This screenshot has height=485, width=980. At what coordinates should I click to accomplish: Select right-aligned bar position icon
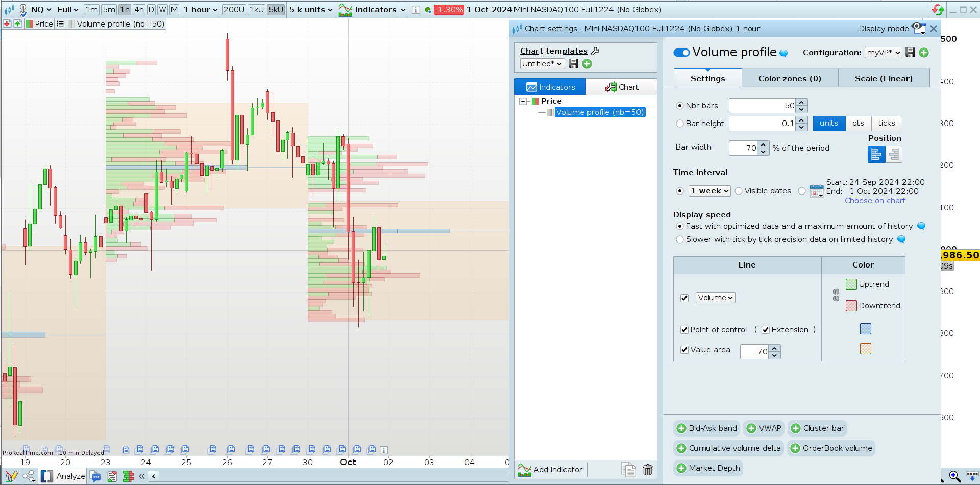coord(894,154)
